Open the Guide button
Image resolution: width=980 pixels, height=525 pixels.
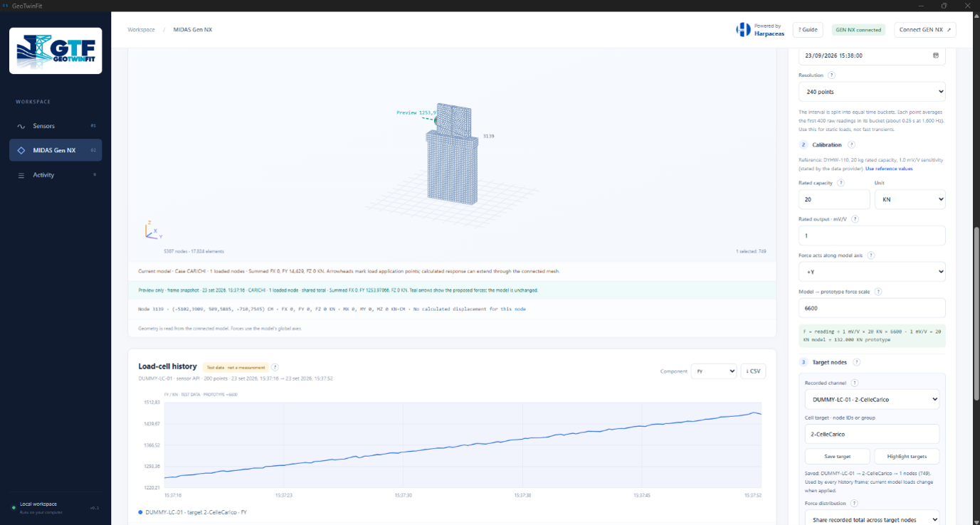(x=808, y=30)
